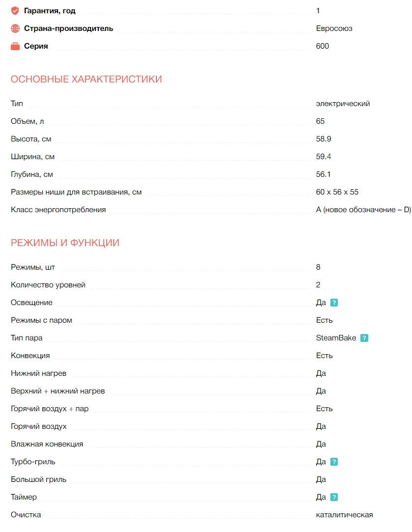Click the электрический type value
The width and height of the screenshot is (412, 532).
(343, 104)
